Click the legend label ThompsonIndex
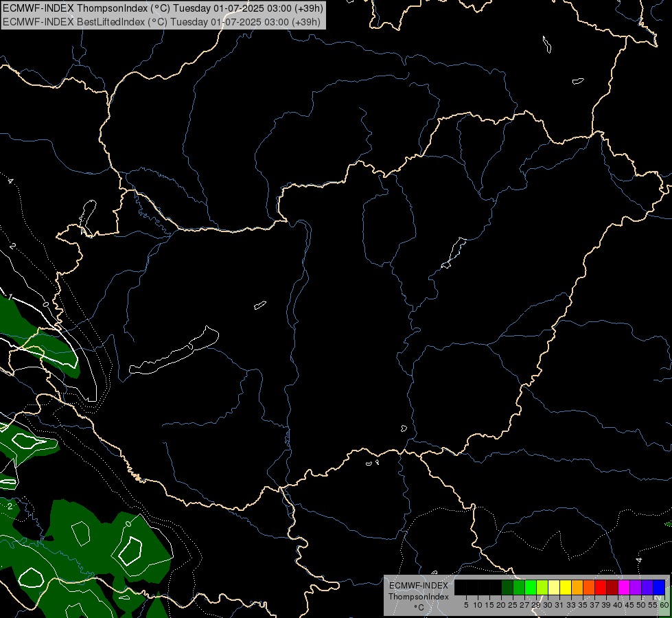This screenshot has width=672, height=618. click(x=418, y=597)
